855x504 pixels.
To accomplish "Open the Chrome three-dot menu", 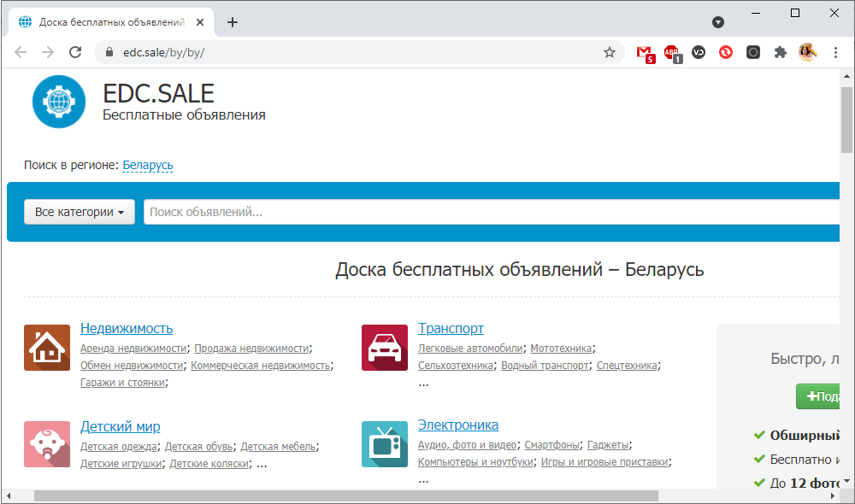I will [x=834, y=52].
